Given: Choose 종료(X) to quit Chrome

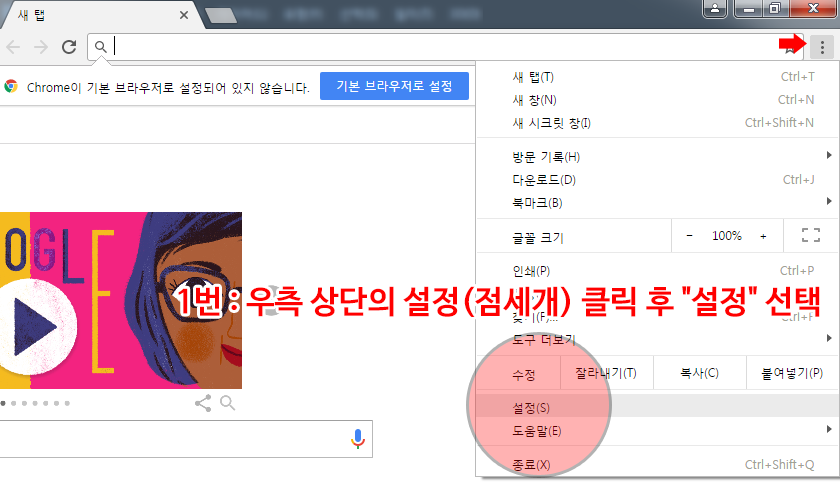Looking at the screenshot, I should tap(656, 464).
